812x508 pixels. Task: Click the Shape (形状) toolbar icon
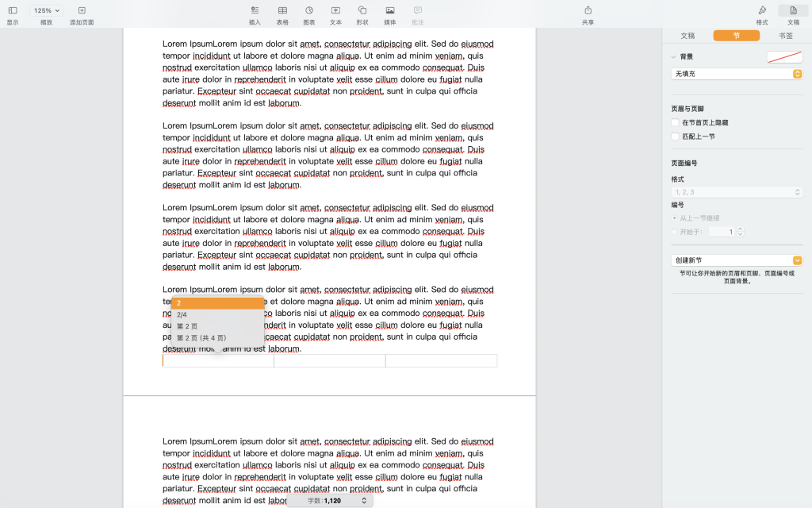362,10
